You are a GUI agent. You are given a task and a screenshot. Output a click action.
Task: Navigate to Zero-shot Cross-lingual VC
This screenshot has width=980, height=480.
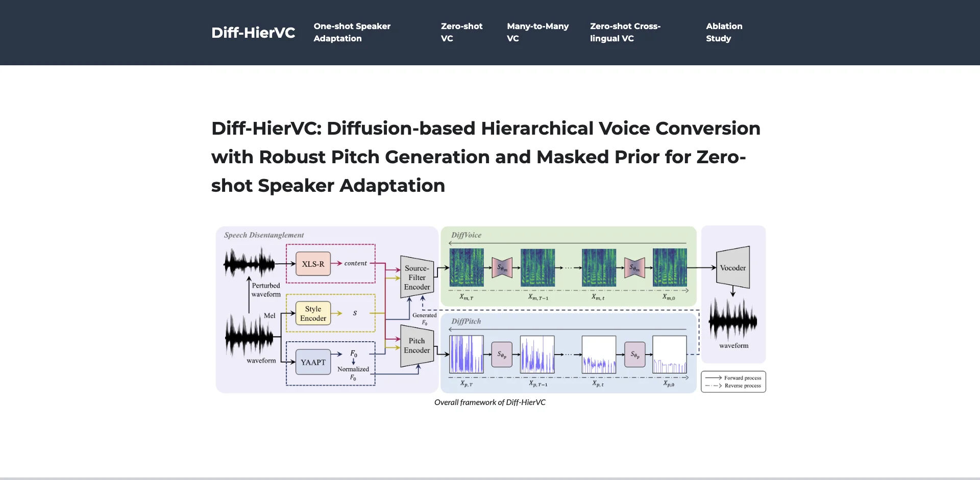click(x=625, y=32)
